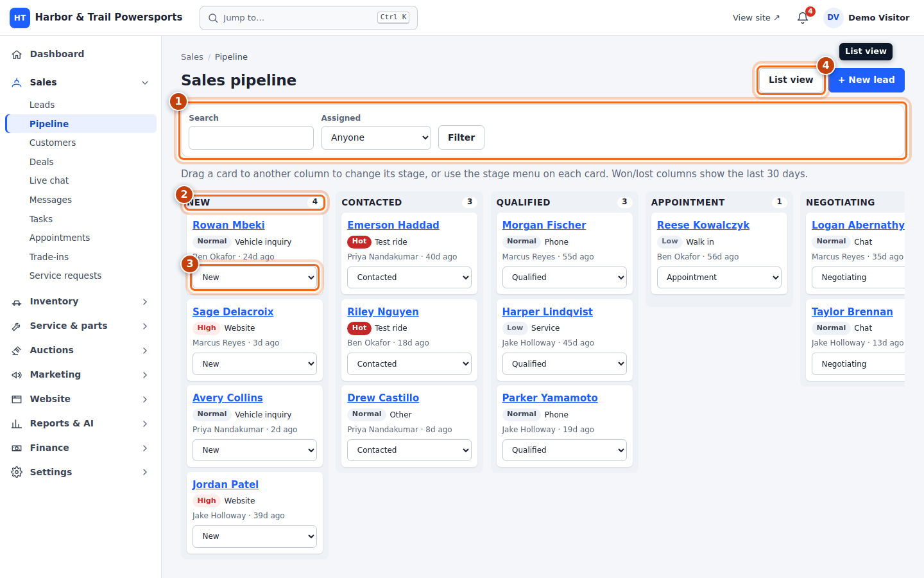Click the search magnifier icon

coord(213,18)
